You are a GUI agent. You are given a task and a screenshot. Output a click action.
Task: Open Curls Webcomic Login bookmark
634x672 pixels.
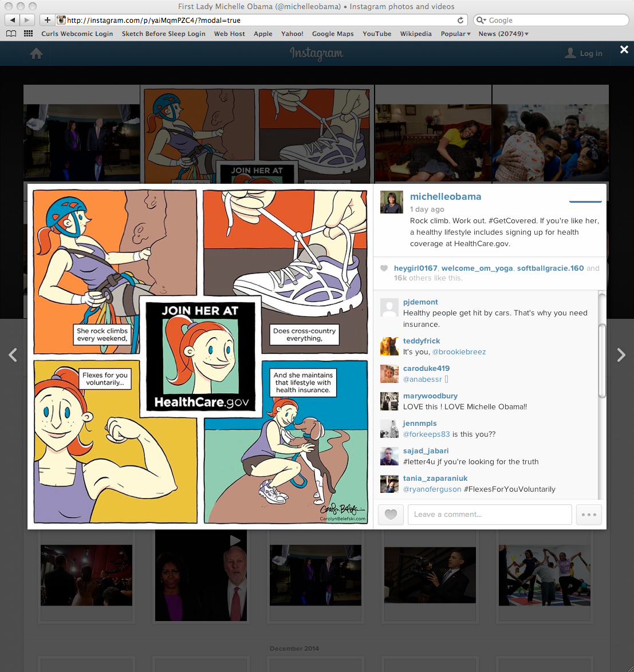(77, 34)
